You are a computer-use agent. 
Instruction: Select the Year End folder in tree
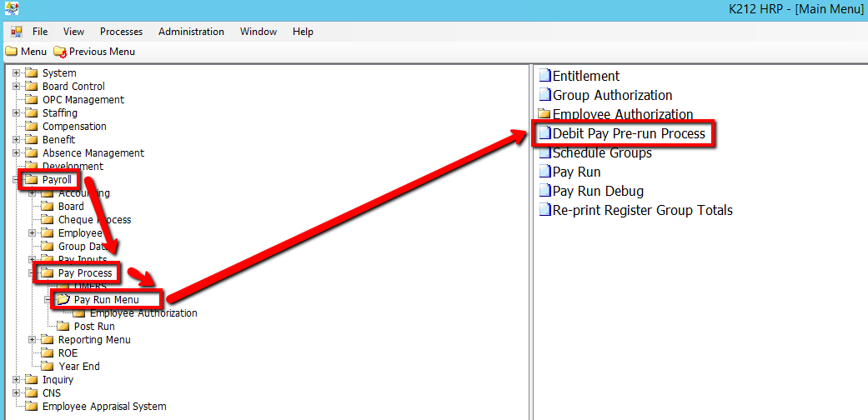pyautogui.click(x=78, y=367)
